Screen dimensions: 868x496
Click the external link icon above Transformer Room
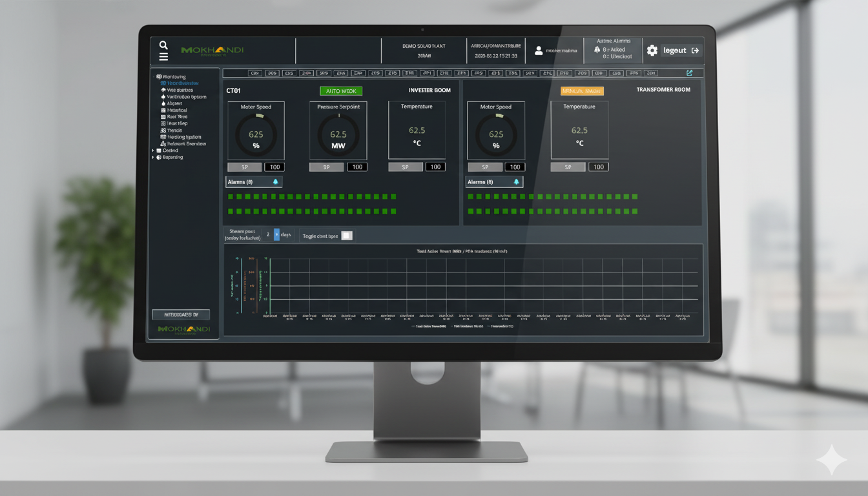pyautogui.click(x=690, y=73)
